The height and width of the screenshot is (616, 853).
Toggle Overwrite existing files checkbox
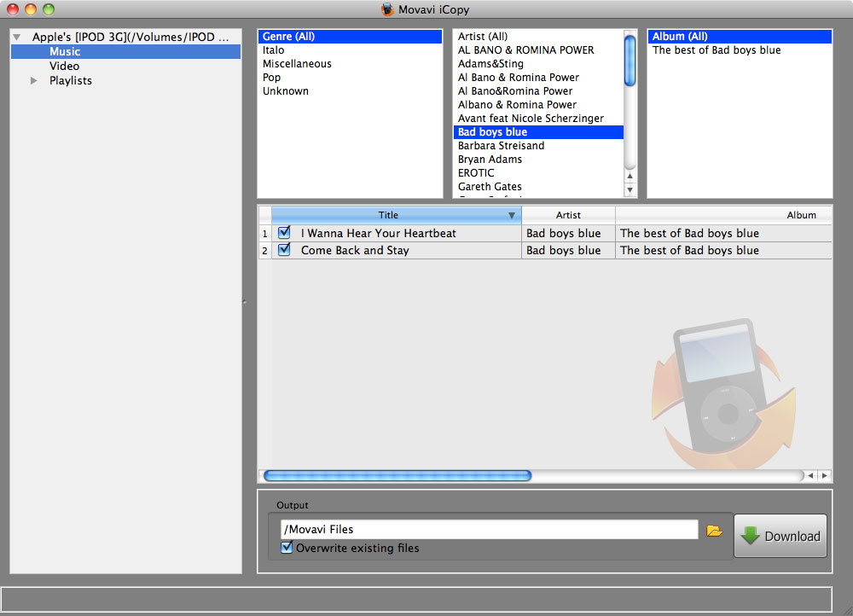[287, 548]
